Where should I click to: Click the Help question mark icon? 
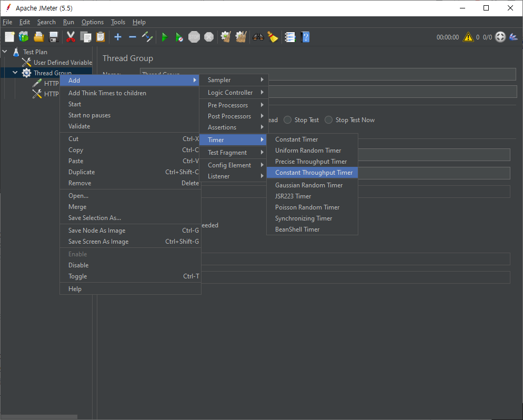[305, 37]
